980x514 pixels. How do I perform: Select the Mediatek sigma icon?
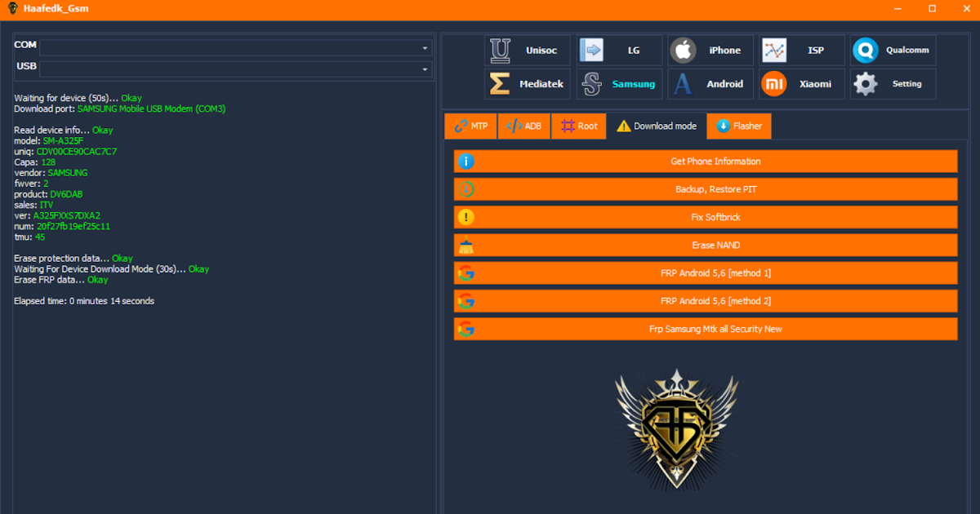(x=499, y=84)
